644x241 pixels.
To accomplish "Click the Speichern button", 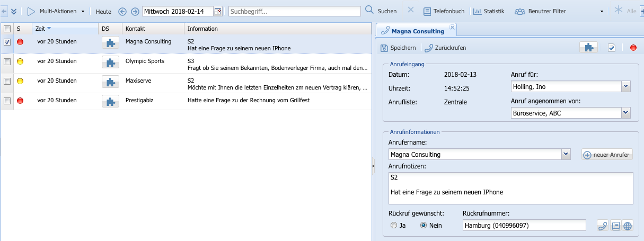I will 399,48.
